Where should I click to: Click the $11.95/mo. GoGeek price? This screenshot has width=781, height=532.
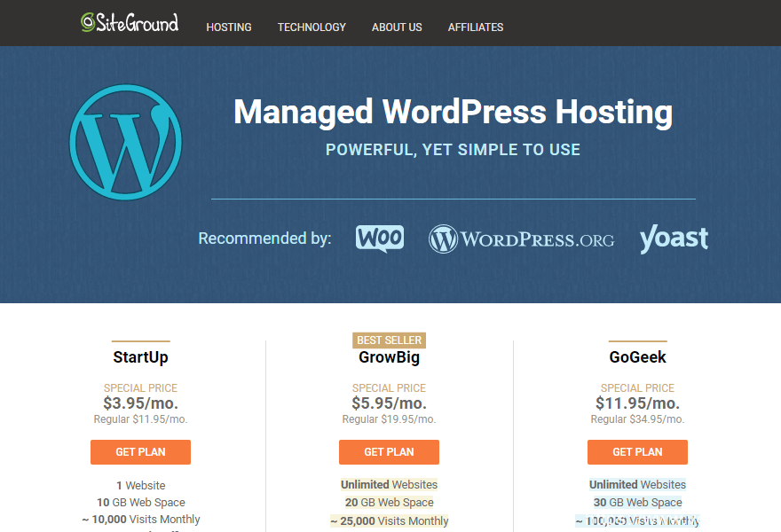(x=637, y=403)
